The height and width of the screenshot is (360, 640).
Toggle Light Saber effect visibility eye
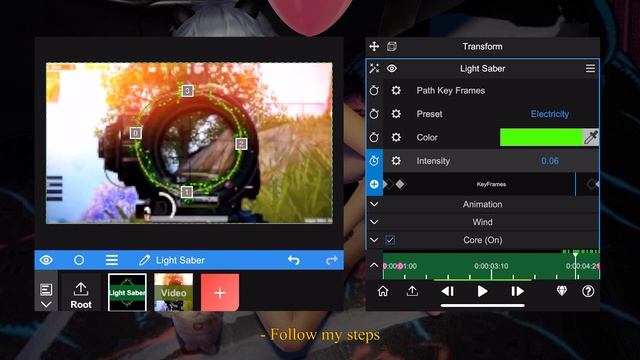point(392,68)
